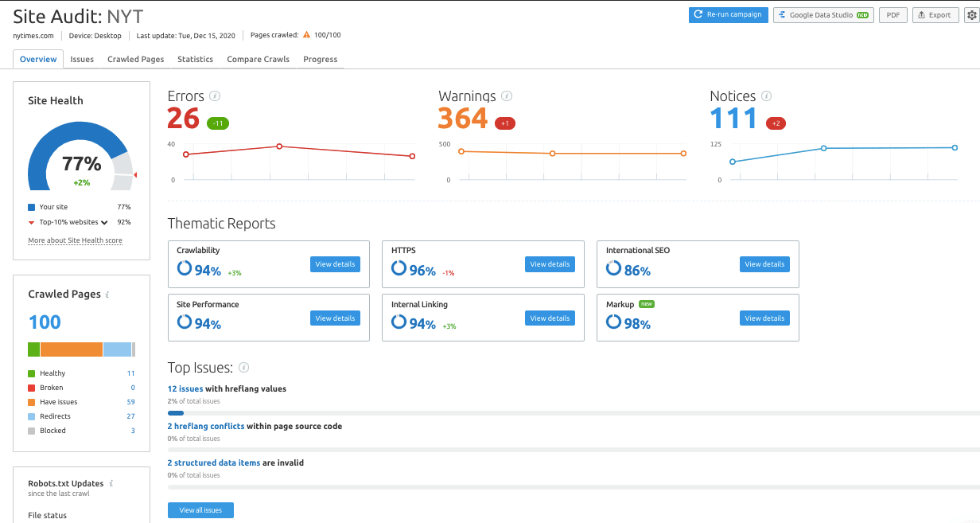Click the first point on the Warnings chart
Viewport: 980px width, 523px height.
pyautogui.click(x=461, y=151)
